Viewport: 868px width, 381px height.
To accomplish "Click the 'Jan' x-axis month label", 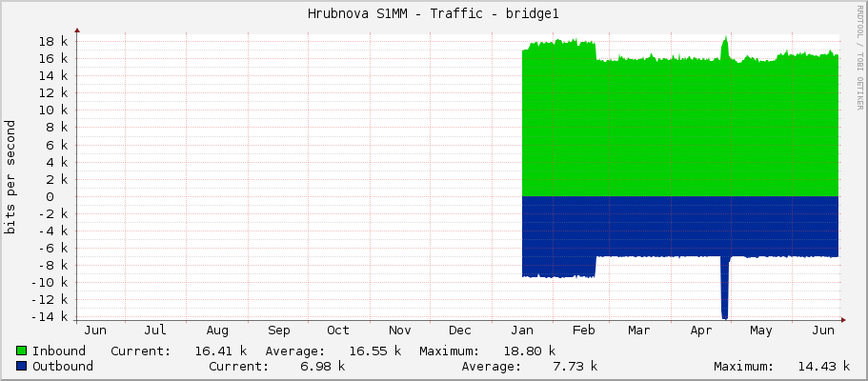I will 522,331.
